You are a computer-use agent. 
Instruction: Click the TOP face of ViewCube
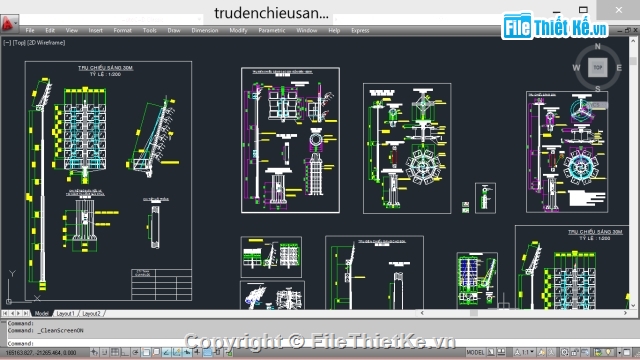pyautogui.click(x=598, y=67)
